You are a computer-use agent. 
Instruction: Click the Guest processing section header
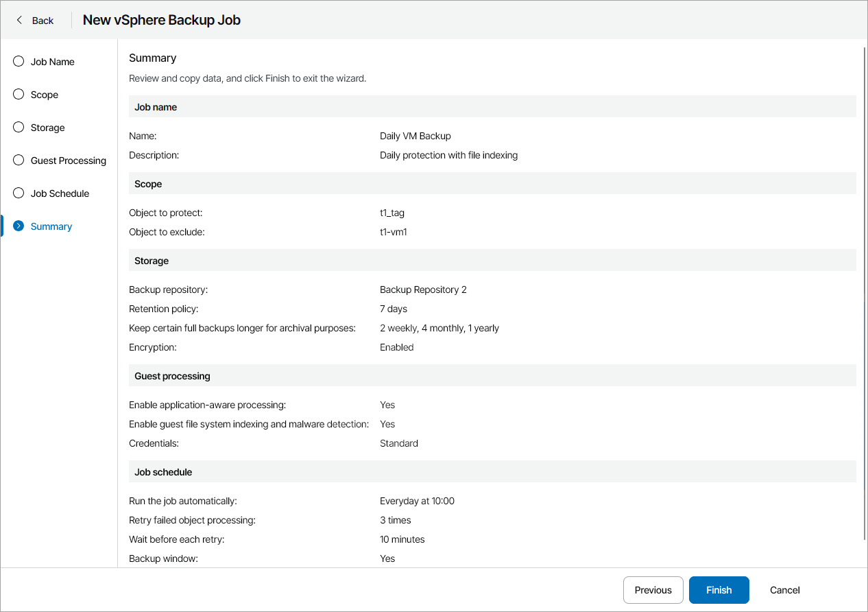coord(492,376)
